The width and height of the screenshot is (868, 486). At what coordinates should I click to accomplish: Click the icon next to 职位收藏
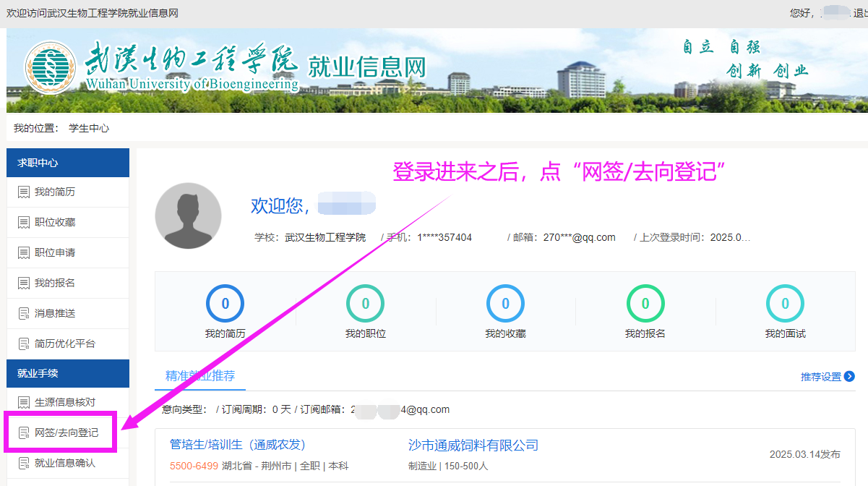[x=23, y=223]
